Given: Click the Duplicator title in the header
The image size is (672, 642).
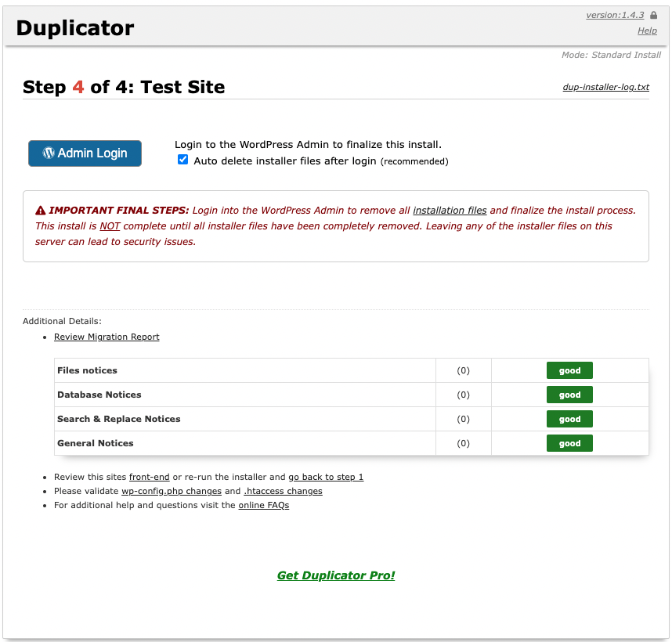Looking at the screenshot, I should (75, 28).
